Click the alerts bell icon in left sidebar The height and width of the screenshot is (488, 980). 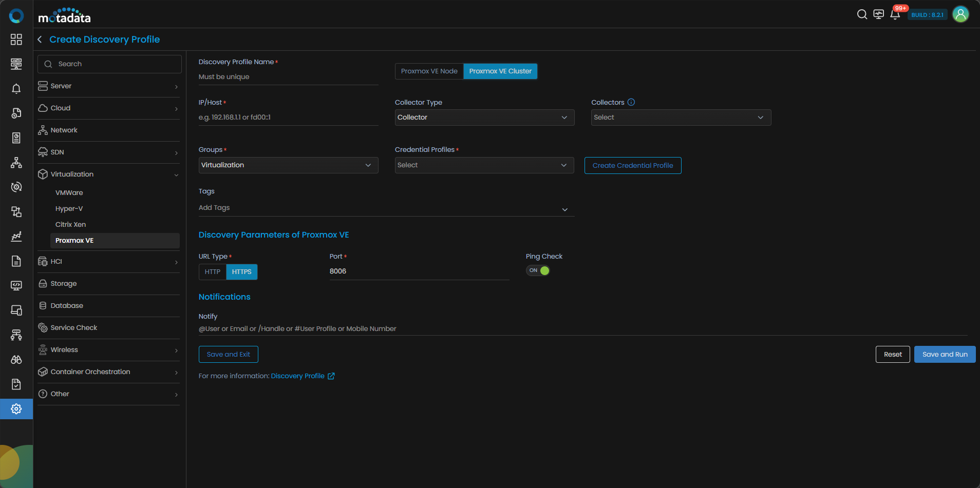(x=16, y=89)
